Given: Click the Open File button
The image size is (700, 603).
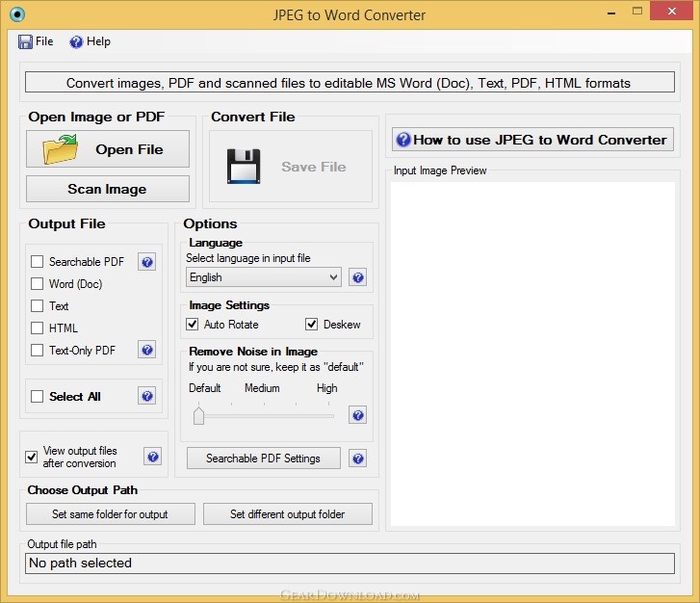Looking at the screenshot, I should pyautogui.click(x=108, y=149).
